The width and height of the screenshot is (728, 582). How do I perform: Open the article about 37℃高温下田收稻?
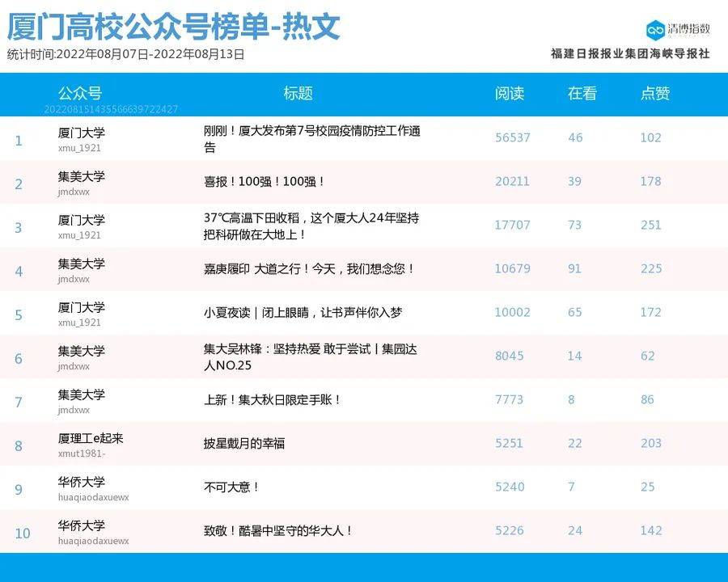[x=311, y=226]
